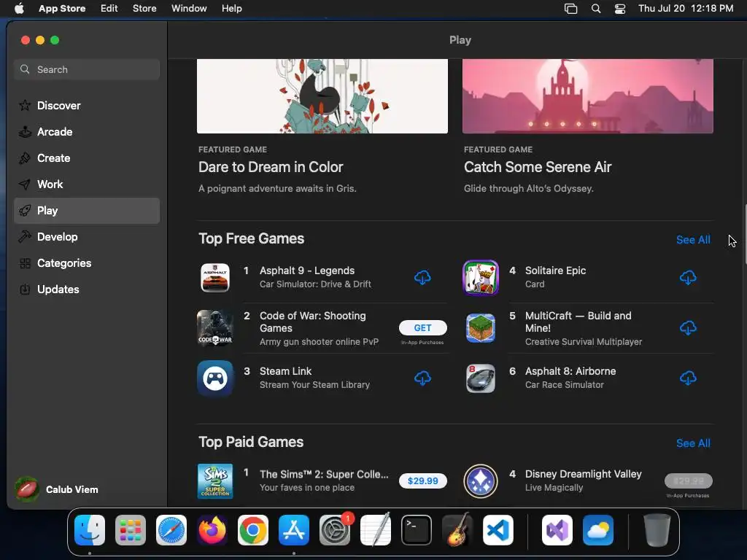Click the menu bar date and time
Screen dimensions: 747x560
(x=686, y=9)
